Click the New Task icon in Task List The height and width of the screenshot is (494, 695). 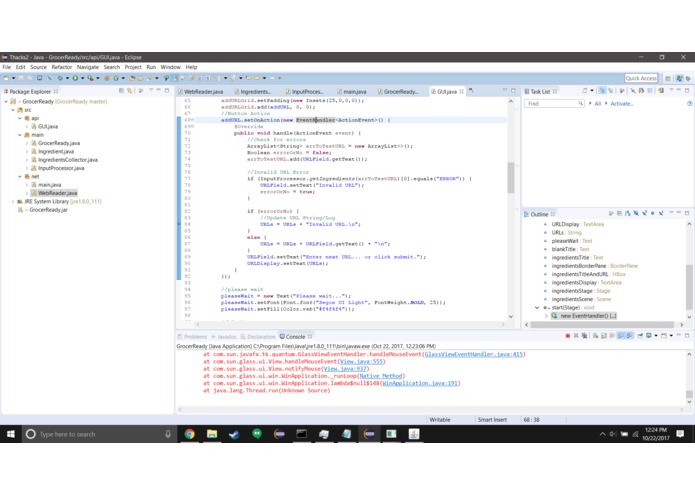(585, 91)
